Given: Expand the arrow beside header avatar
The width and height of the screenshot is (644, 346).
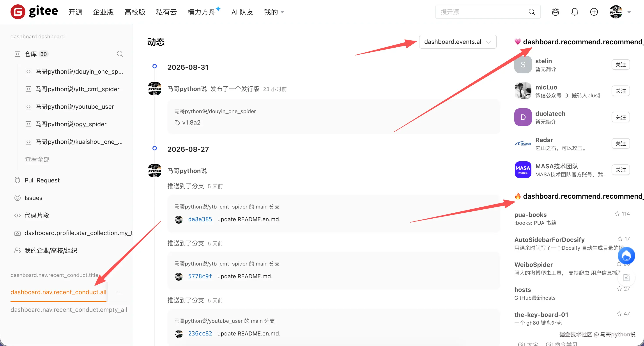Looking at the screenshot, I should (x=629, y=12).
